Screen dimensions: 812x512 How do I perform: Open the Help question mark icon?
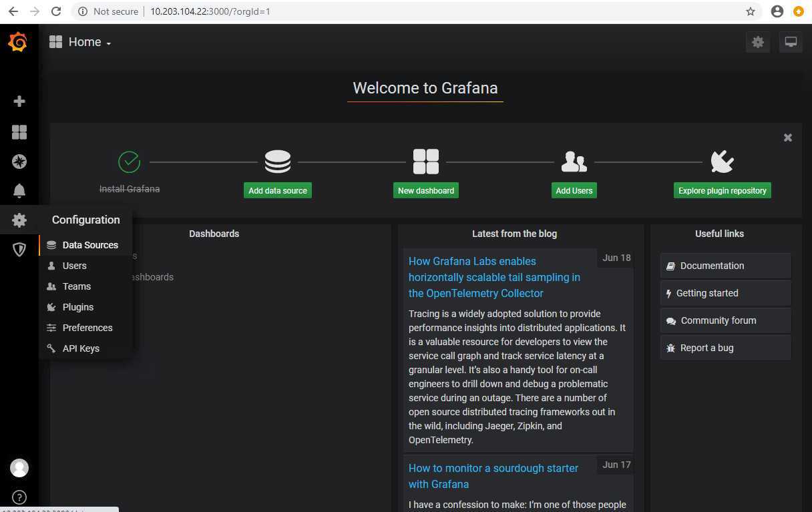pyautogui.click(x=19, y=497)
